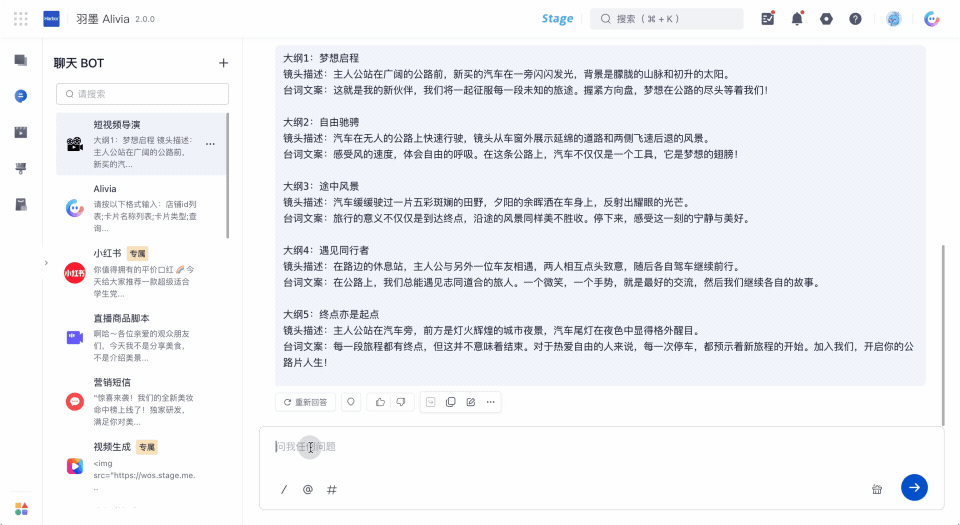Add a new chat bot with plus
Viewport: 960px width, 525px height.
point(223,63)
